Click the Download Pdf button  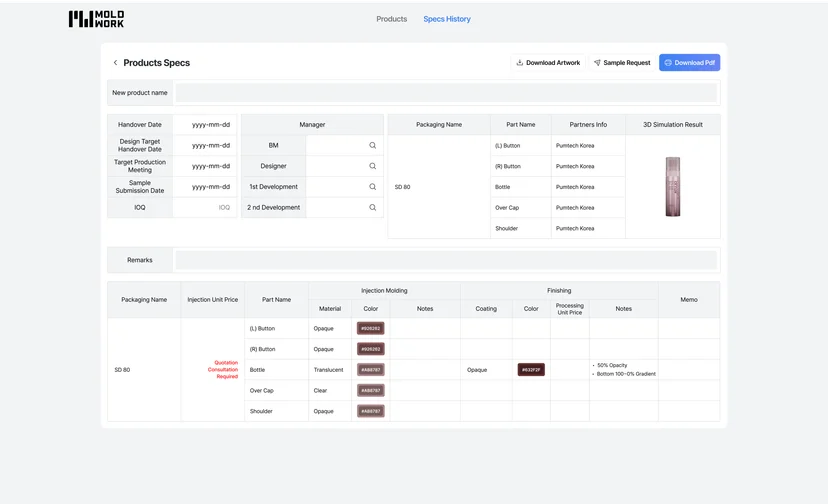[689, 62]
